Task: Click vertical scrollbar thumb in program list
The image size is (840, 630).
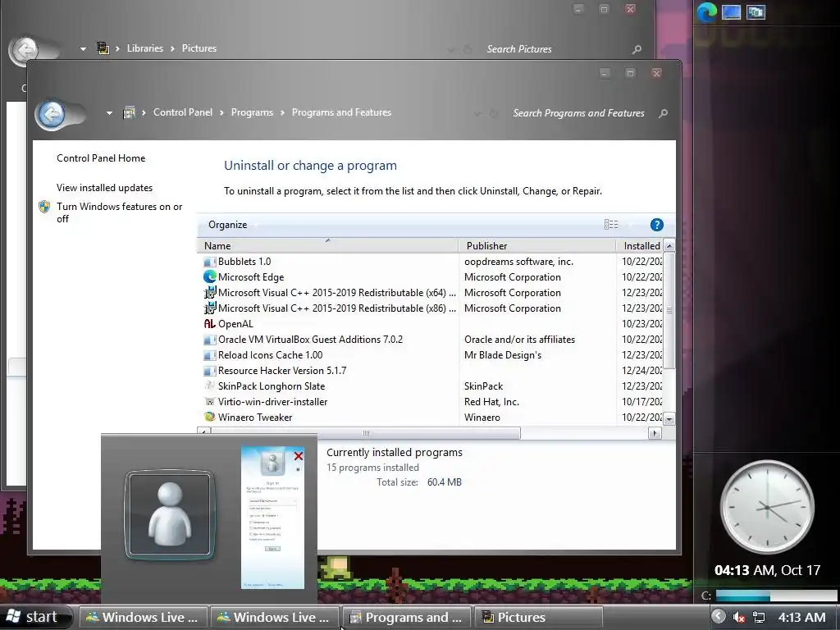Action: [x=669, y=309]
